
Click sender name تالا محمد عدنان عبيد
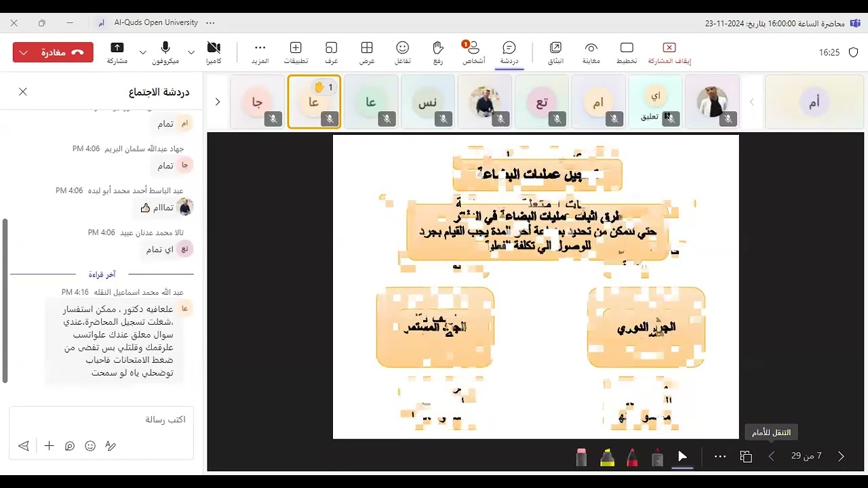point(151,232)
